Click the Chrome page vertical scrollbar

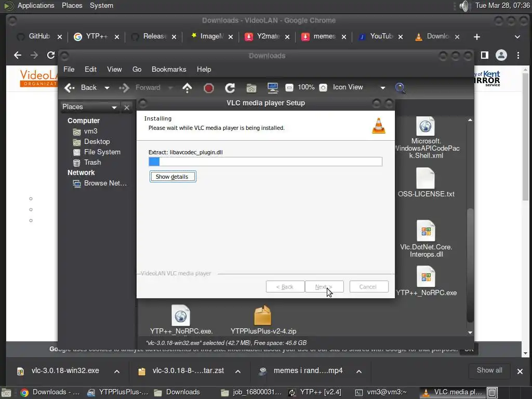(x=526, y=136)
